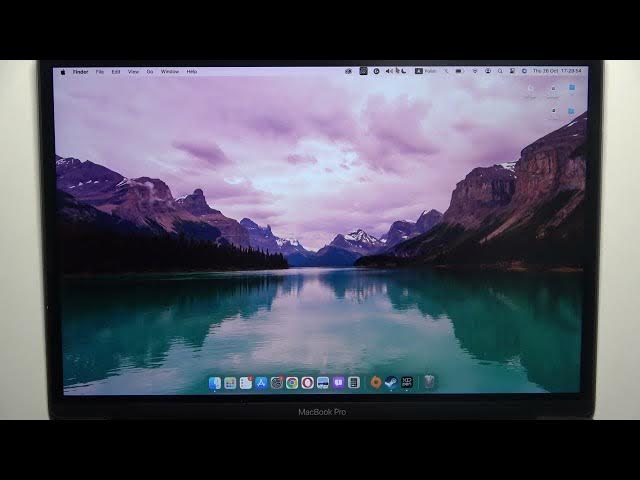Open the purple Twitch app in the Dock
This screenshot has height=480, width=640.
tap(338, 383)
